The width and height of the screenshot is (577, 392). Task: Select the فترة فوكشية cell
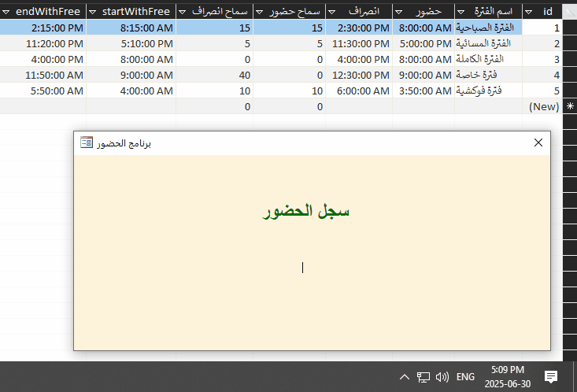click(x=488, y=91)
